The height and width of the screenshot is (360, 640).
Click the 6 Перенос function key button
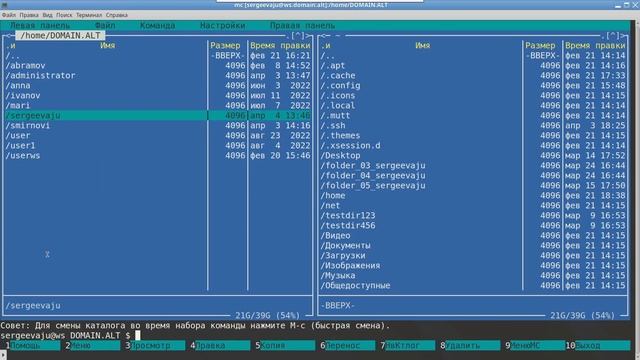pyautogui.click(x=347, y=345)
